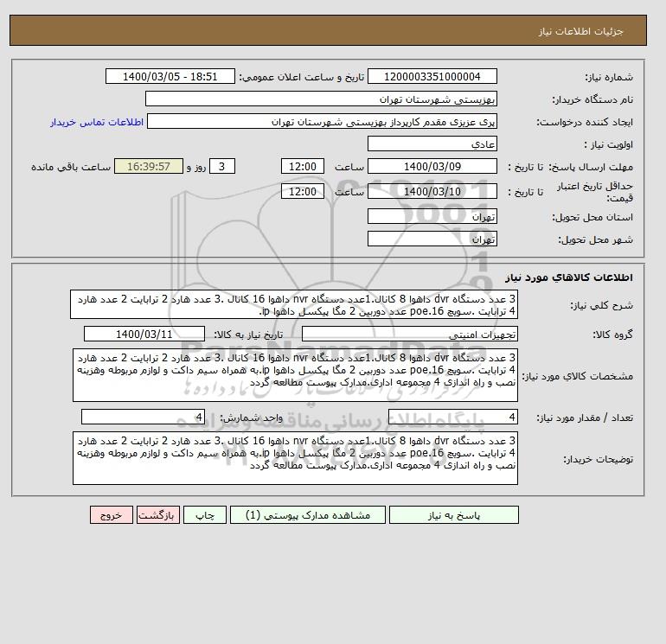Click the واحد شمارش unit field
This screenshot has height=644, width=666.
pos(143,417)
